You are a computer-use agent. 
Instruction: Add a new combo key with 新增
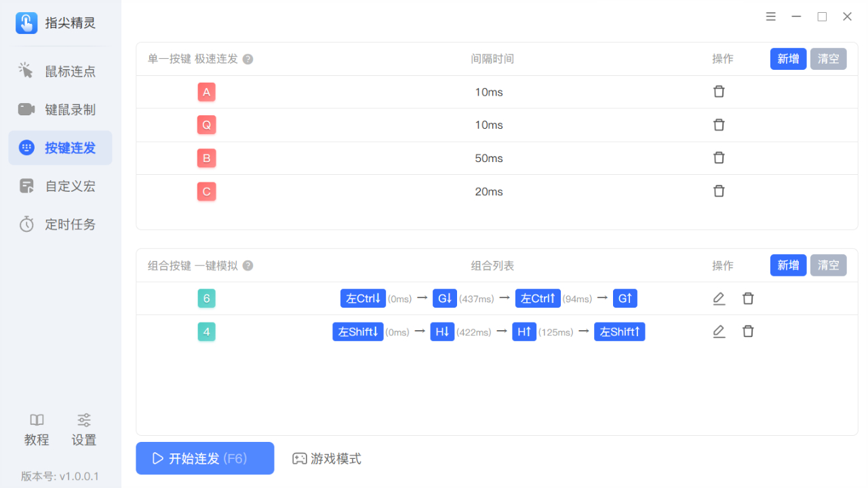[x=788, y=265]
